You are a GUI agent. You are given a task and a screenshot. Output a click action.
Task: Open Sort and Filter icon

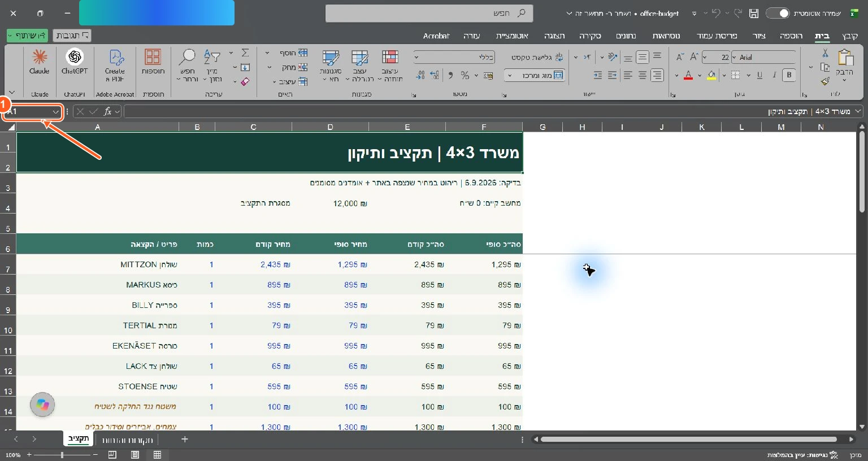[212, 56]
